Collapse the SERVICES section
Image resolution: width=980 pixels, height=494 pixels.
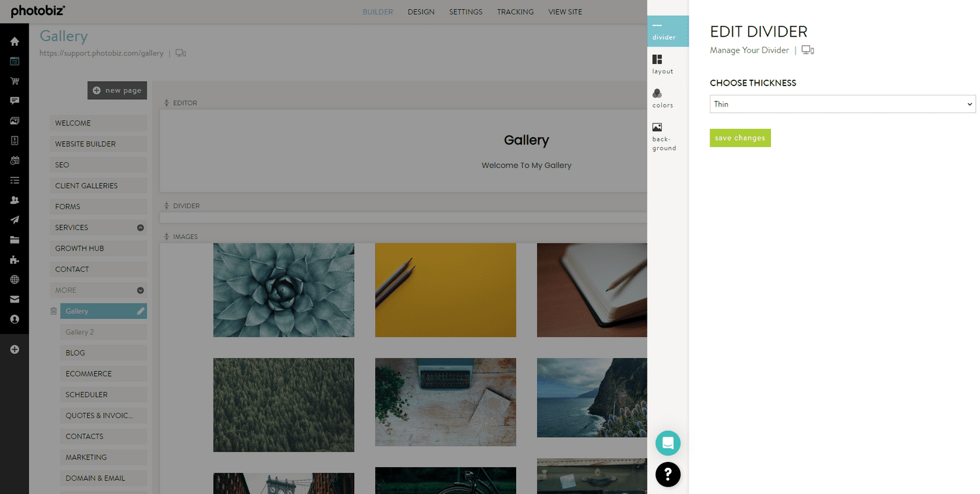coord(140,227)
